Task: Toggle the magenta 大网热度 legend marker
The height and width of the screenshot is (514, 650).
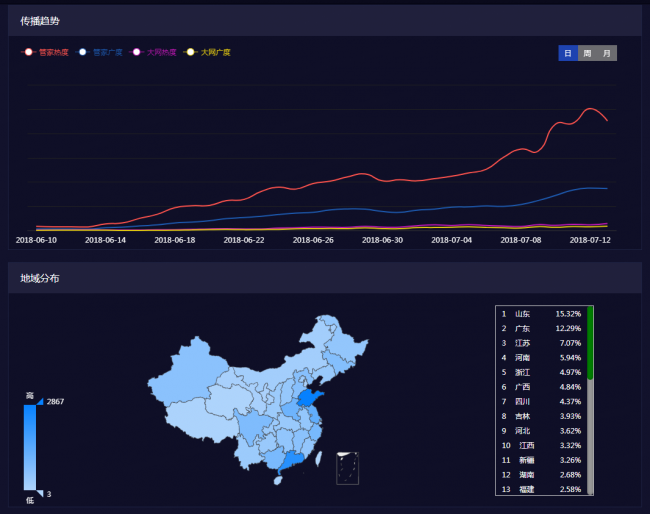Action: (137, 52)
